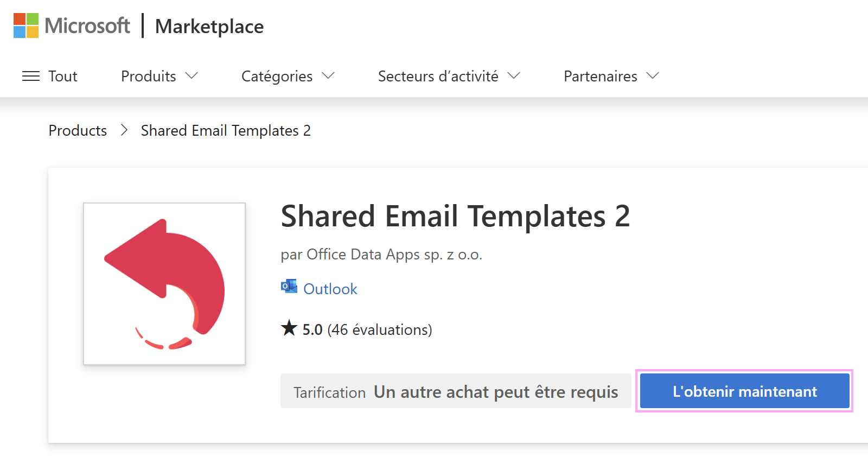Click the Outlook product icon
This screenshot has width=868, height=457.
[x=289, y=287]
